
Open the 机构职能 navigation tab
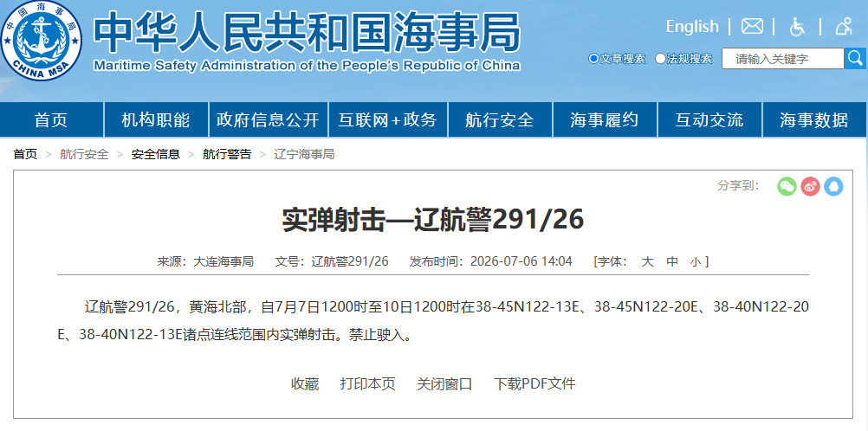tap(156, 119)
